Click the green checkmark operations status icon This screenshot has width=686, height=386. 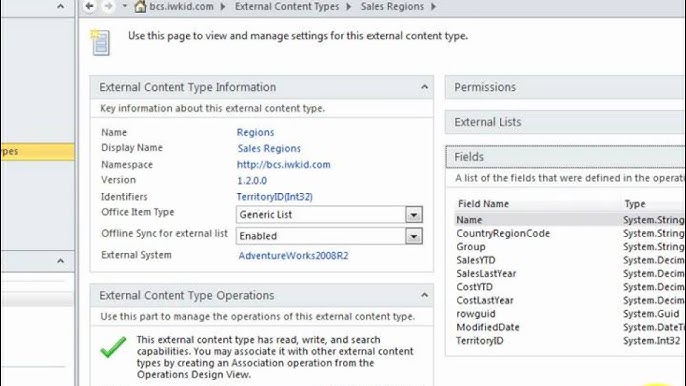[x=113, y=347]
